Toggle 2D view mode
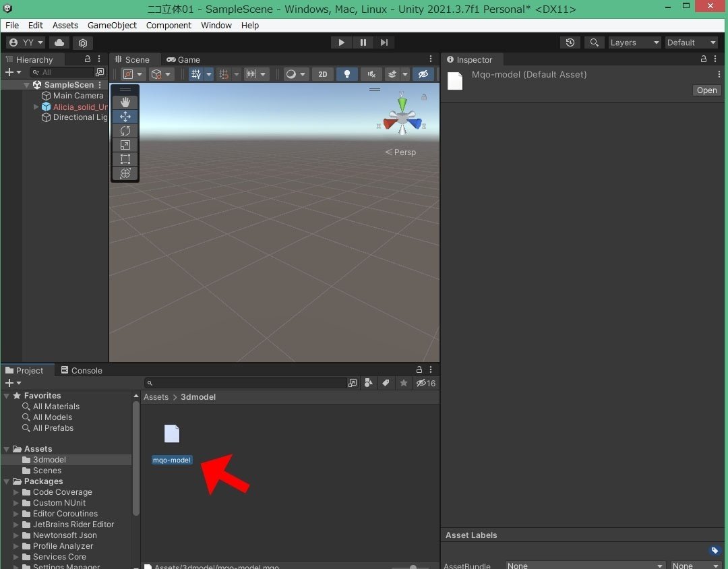728x569 pixels. coord(323,74)
